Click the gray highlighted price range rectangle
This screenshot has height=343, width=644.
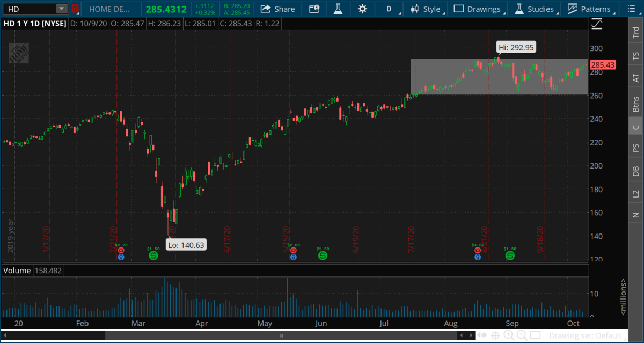[x=498, y=77]
